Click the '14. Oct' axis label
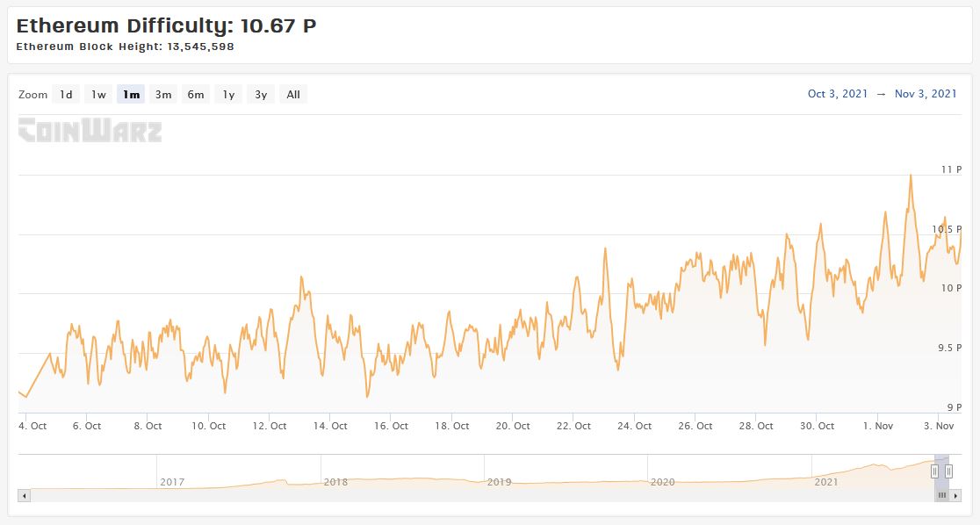Image resolution: width=980 pixels, height=525 pixels. click(331, 426)
